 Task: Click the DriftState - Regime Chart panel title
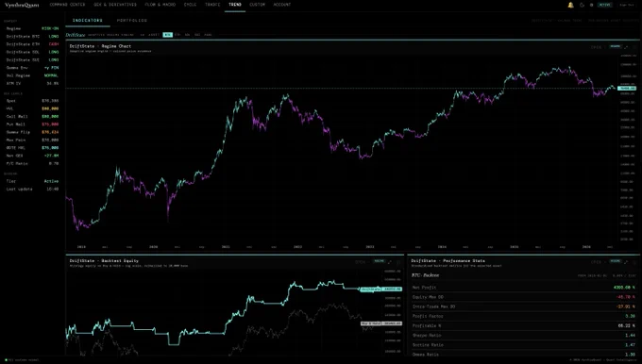tap(100, 46)
